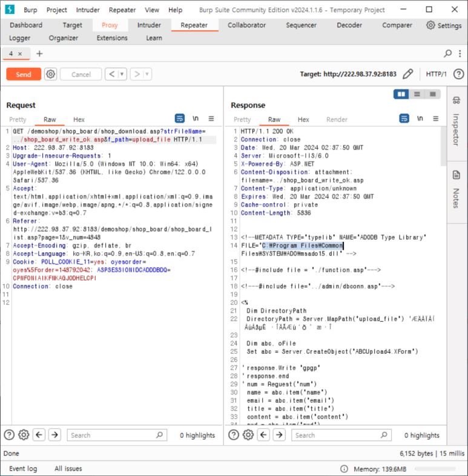
Task: Select the Request Pretty view tab
Action: (18, 120)
